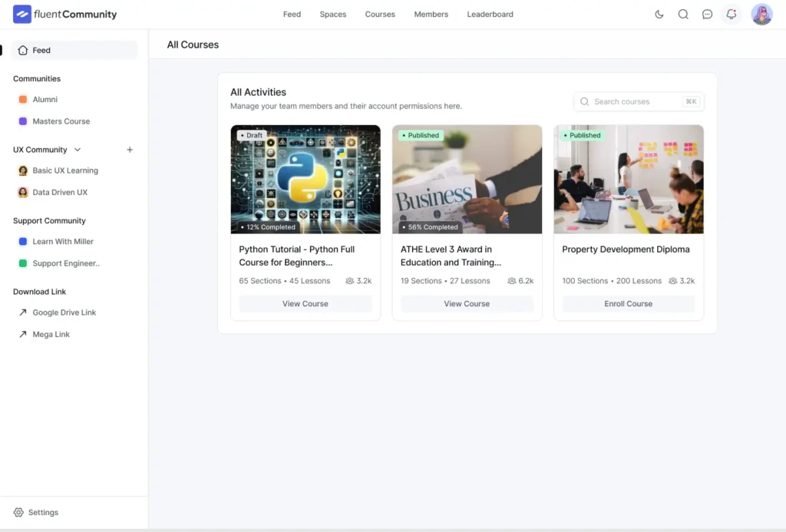Click the 12% Completed label
This screenshot has height=532, width=786.
point(268,227)
